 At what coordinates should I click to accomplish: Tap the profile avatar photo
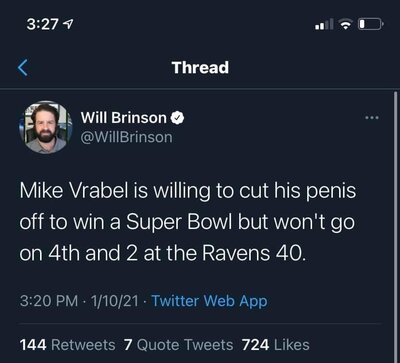pyautogui.click(x=46, y=127)
